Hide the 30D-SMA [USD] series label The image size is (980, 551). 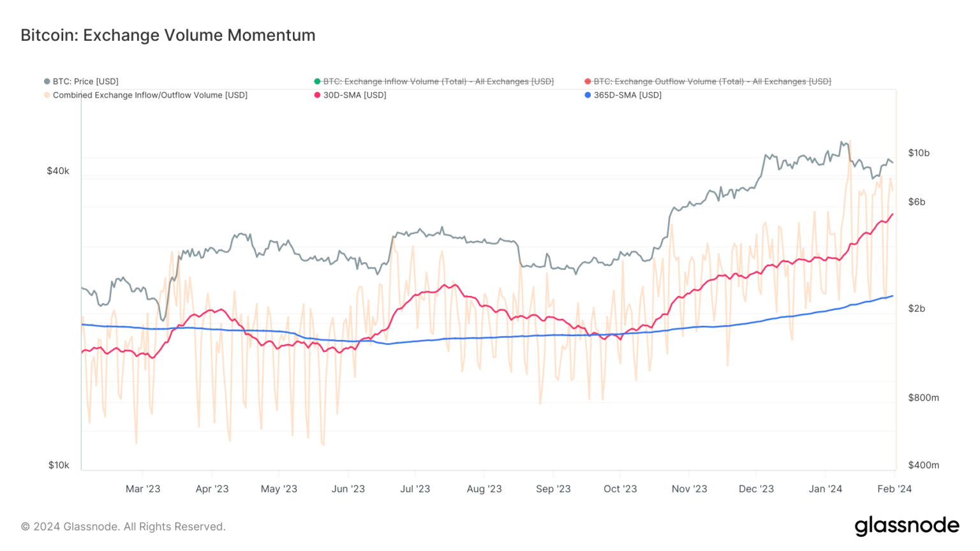point(355,95)
